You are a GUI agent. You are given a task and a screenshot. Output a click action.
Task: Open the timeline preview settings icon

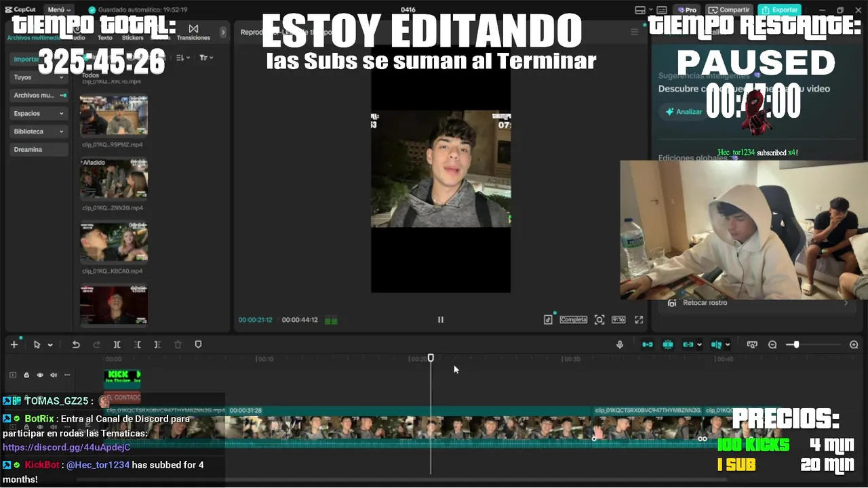pos(751,344)
